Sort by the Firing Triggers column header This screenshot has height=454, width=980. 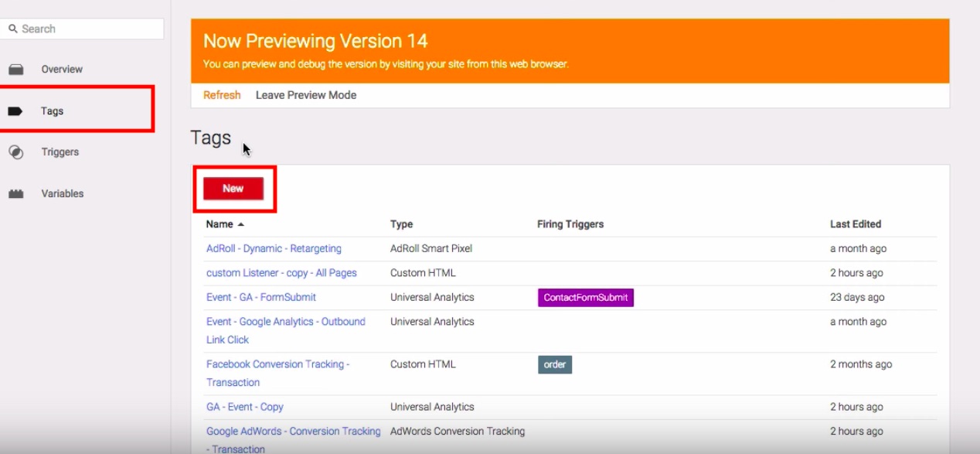coord(570,224)
